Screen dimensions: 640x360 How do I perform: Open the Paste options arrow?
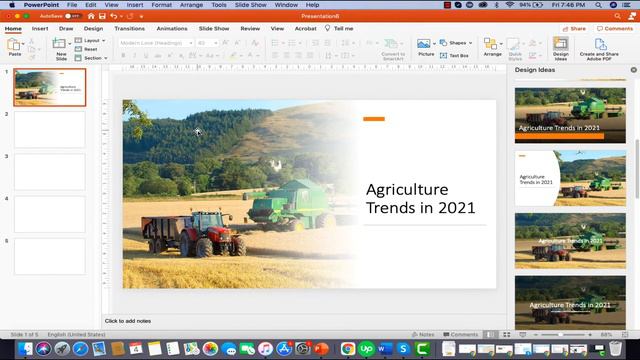pos(23,43)
